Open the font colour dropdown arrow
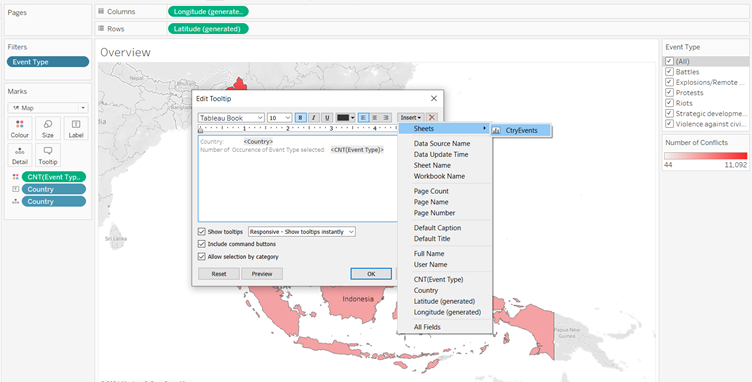This screenshot has width=752, height=382. [353, 117]
